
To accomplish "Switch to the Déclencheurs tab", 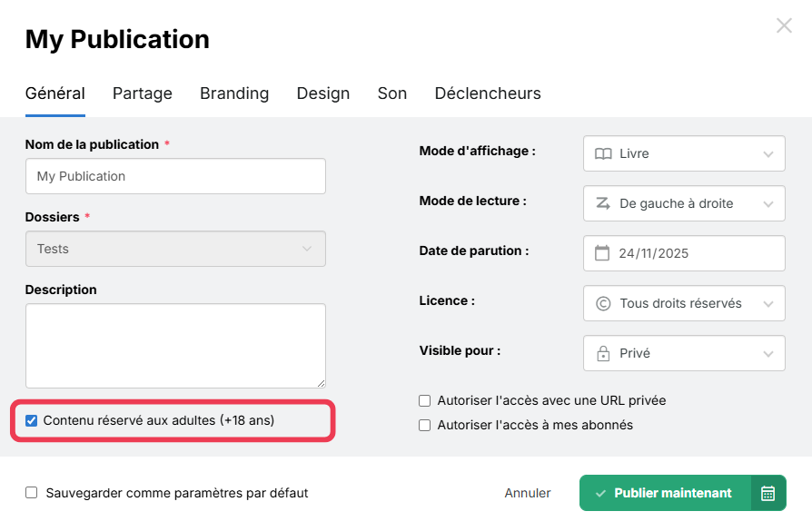I will pyautogui.click(x=488, y=93).
